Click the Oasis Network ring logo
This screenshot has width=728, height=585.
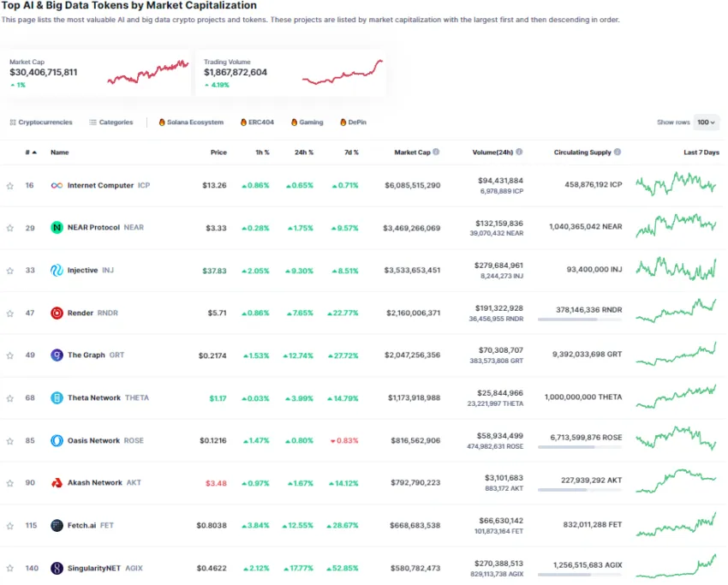[57, 440]
